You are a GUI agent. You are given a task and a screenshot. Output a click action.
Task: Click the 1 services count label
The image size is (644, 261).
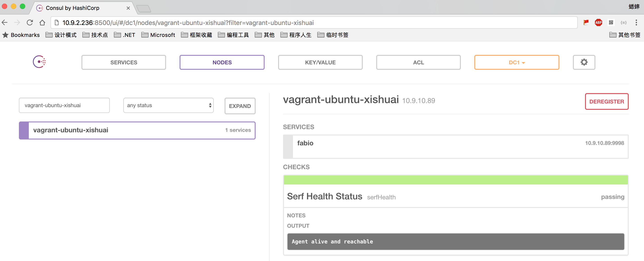tap(238, 130)
